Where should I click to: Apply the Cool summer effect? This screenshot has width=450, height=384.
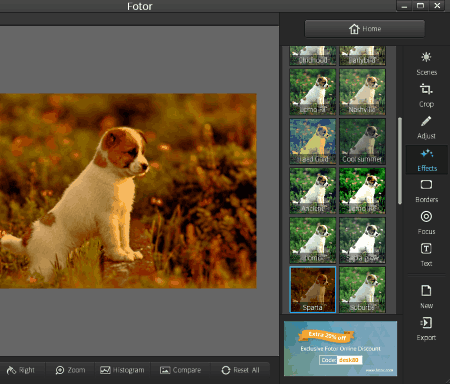coord(362,141)
